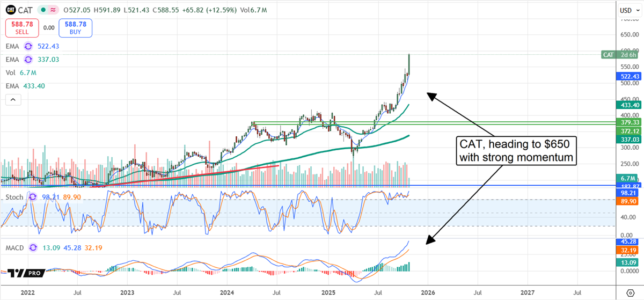The width and height of the screenshot is (644, 300).
Task: Click the sync icon beside the Stoch label
Action: (32, 197)
